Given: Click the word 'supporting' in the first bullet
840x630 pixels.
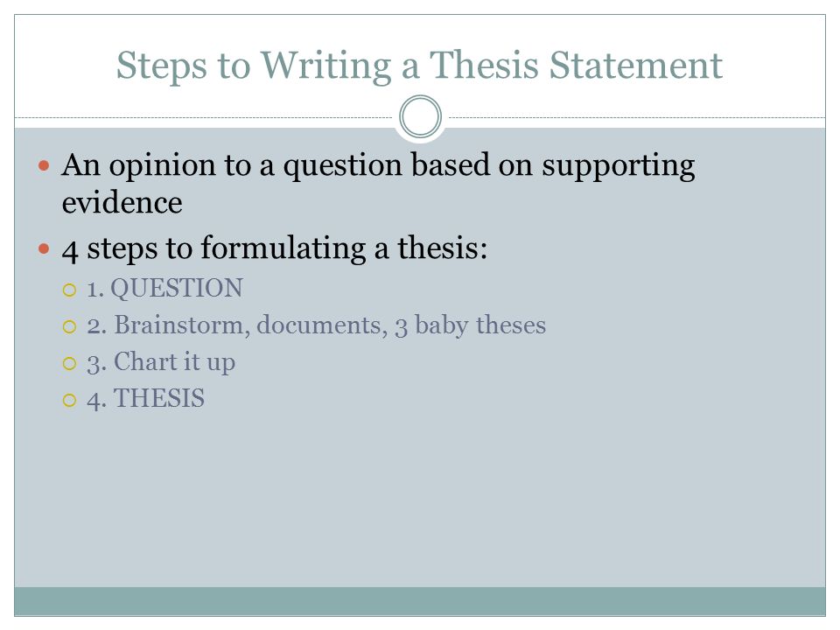Looking at the screenshot, I should click(619, 166).
